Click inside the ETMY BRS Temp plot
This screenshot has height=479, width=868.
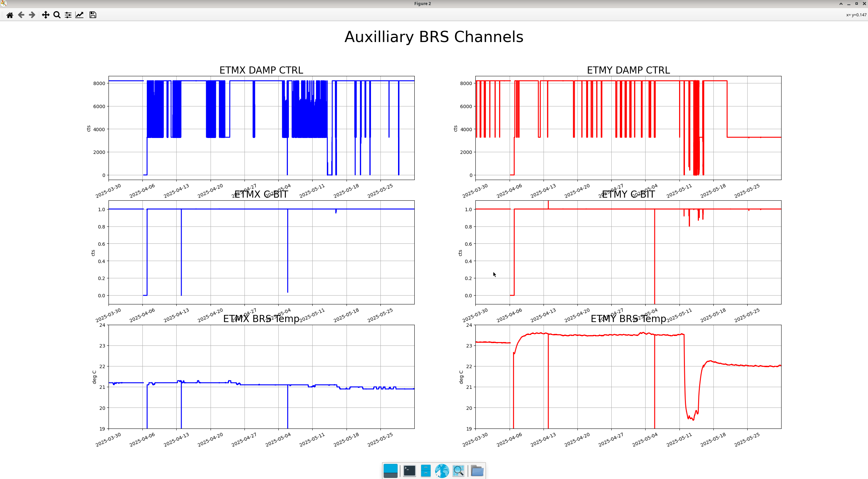pyautogui.click(x=628, y=377)
